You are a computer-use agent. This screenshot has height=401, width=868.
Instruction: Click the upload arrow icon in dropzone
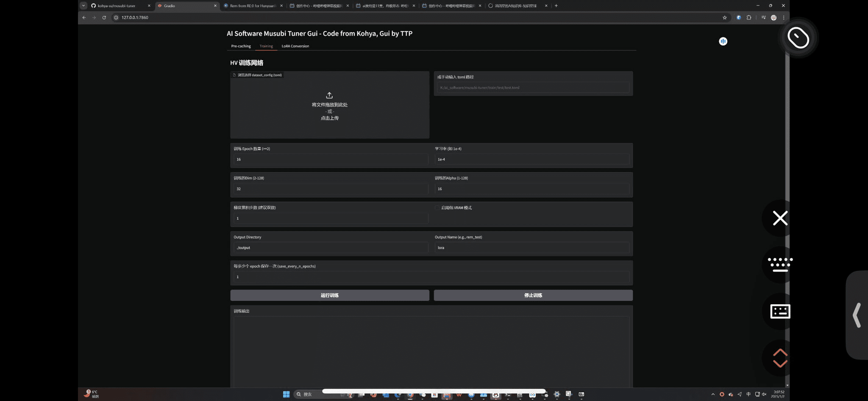pos(329,95)
